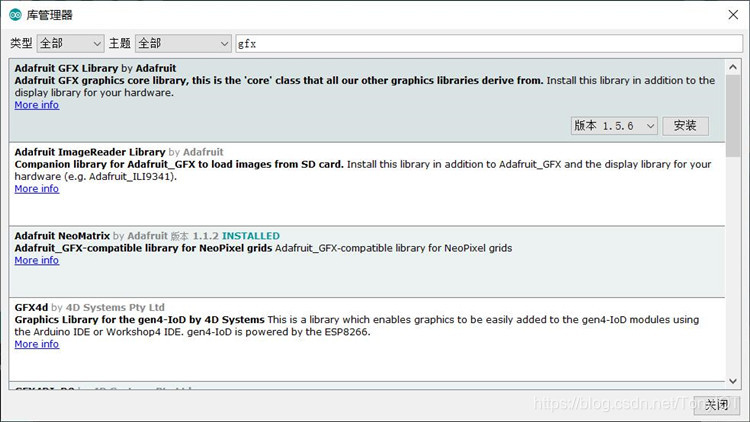Select the Adafruit ImageReader Library entry title
750x422 pixels.
(x=90, y=152)
